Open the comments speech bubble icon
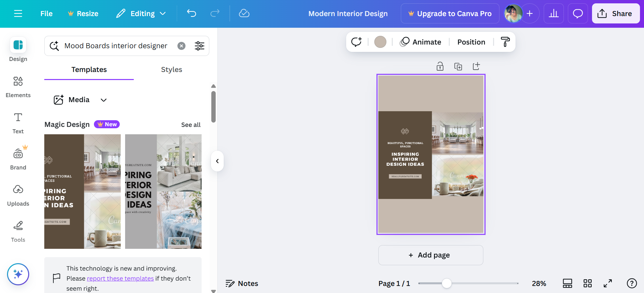 (x=578, y=13)
